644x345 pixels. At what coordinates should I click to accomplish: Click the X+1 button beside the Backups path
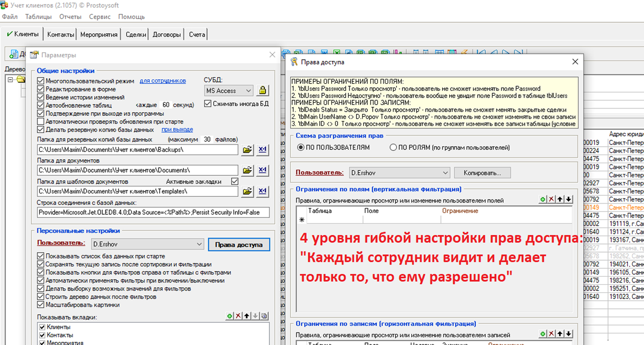[262, 150]
